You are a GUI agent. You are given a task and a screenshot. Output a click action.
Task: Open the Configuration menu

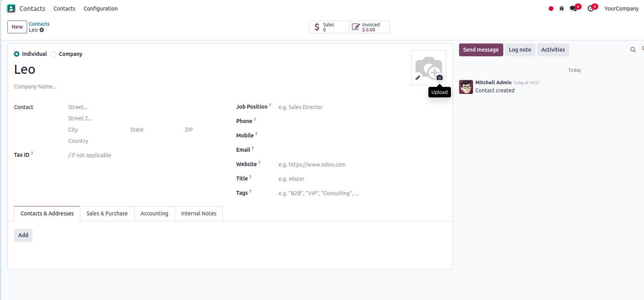click(100, 9)
